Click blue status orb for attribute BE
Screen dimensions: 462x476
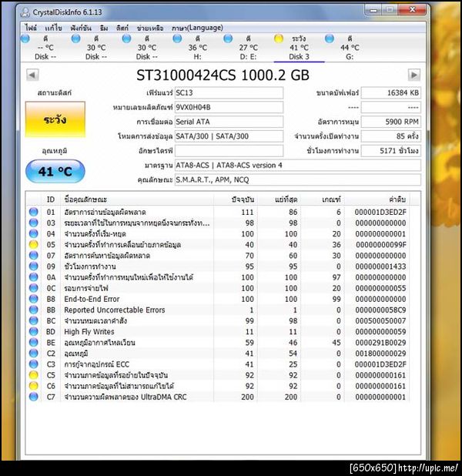point(34,343)
